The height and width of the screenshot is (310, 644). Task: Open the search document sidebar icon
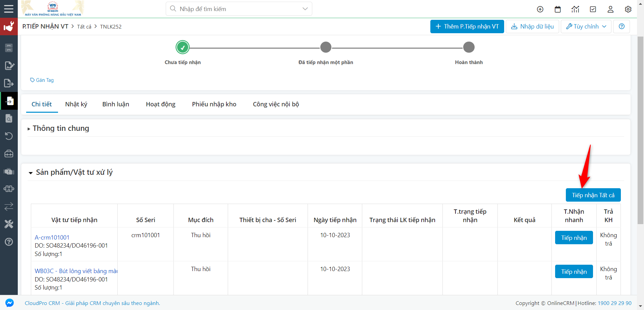coord(9,118)
